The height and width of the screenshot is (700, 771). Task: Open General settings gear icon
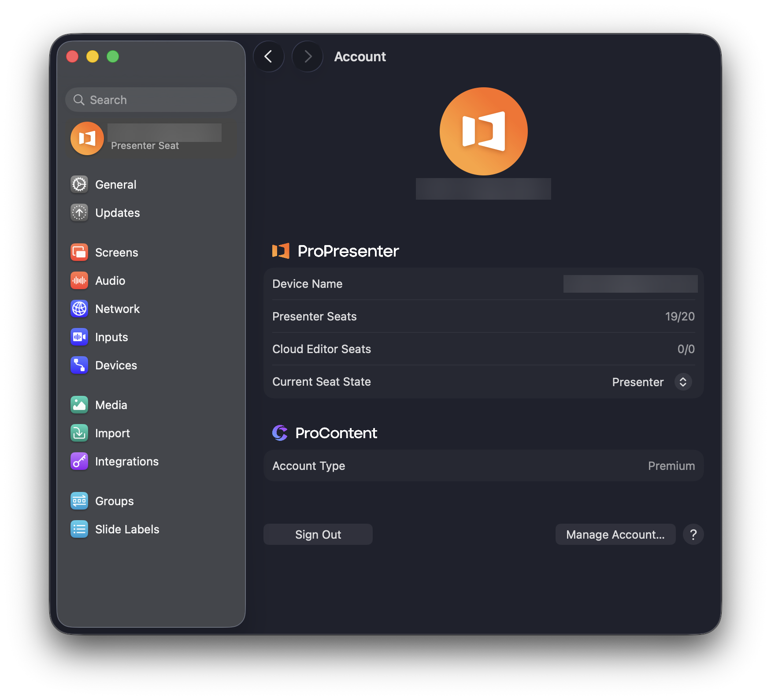pyautogui.click(x=79, y=184)
